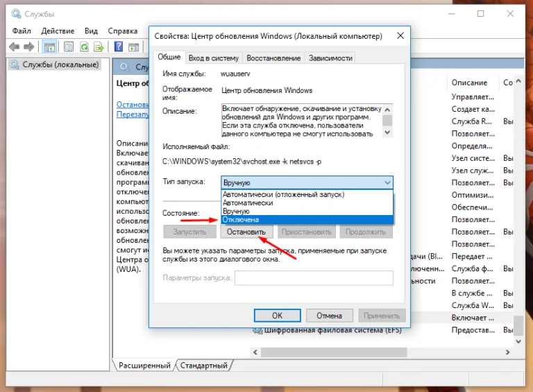
Task: Open the Properties toolbar icon
Action: [x=69, y=46]
